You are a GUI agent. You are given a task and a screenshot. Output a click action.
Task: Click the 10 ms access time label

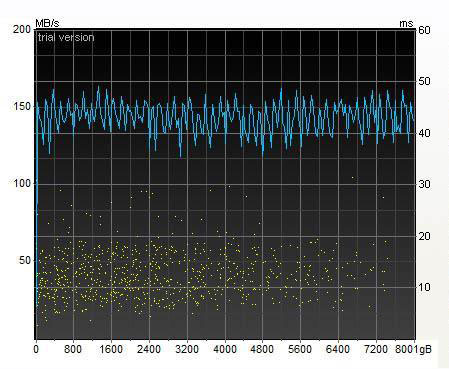point(424,287)
